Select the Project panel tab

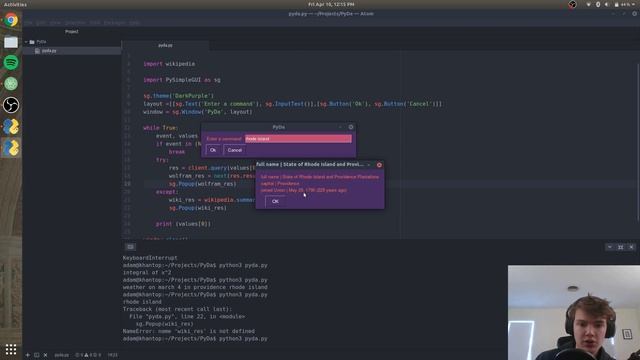[72, 31]
